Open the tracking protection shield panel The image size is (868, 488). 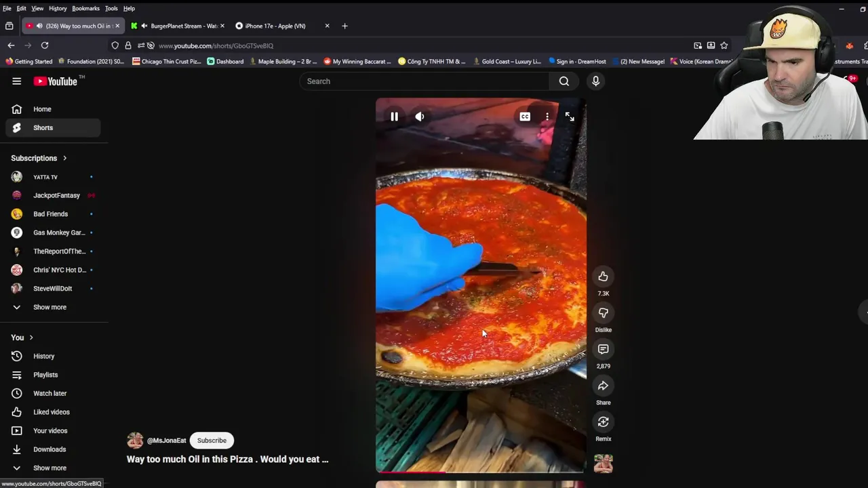click(115, 45)
